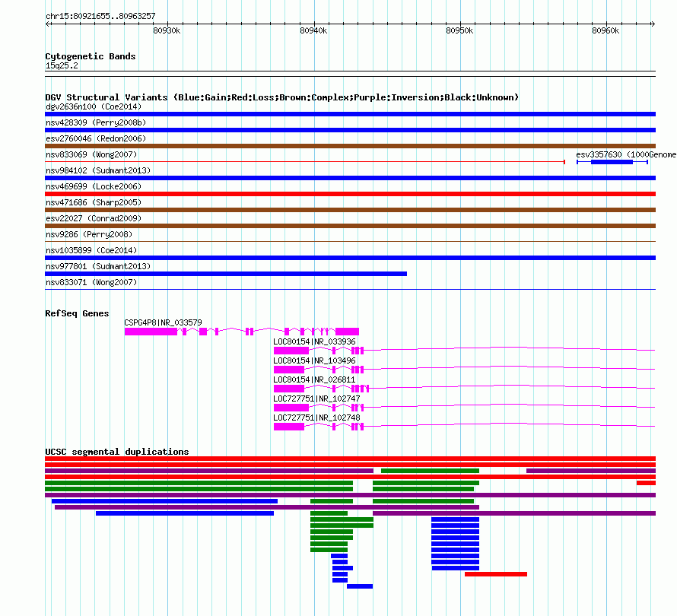This screenshot has width=677, height=616.
Task: Click the 80930k ruler tick label
Action: (167, 30)
